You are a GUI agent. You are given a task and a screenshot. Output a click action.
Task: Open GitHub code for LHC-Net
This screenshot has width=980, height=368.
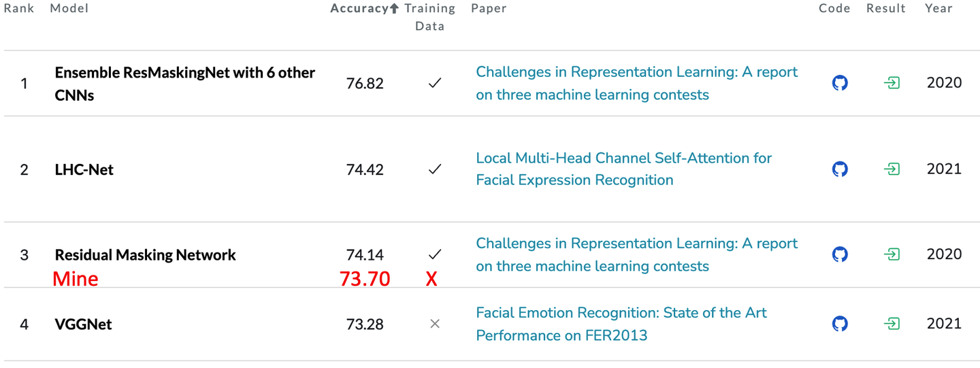pyautogui.click(x=840, y=169)
